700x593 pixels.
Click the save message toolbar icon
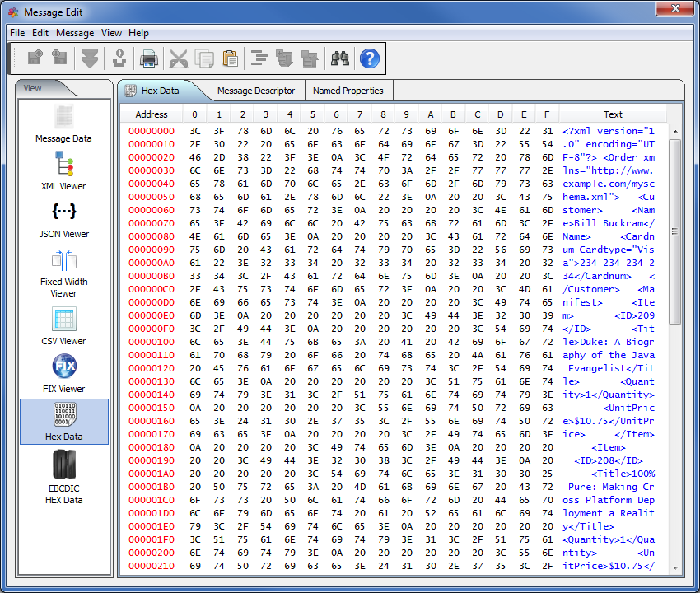point(59,58)
